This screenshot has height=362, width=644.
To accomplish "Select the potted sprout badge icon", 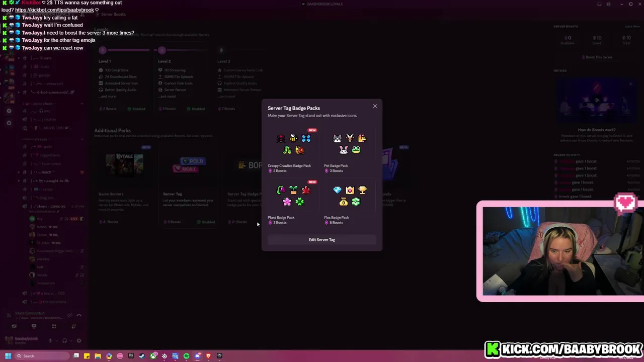I will pos(293,190).
